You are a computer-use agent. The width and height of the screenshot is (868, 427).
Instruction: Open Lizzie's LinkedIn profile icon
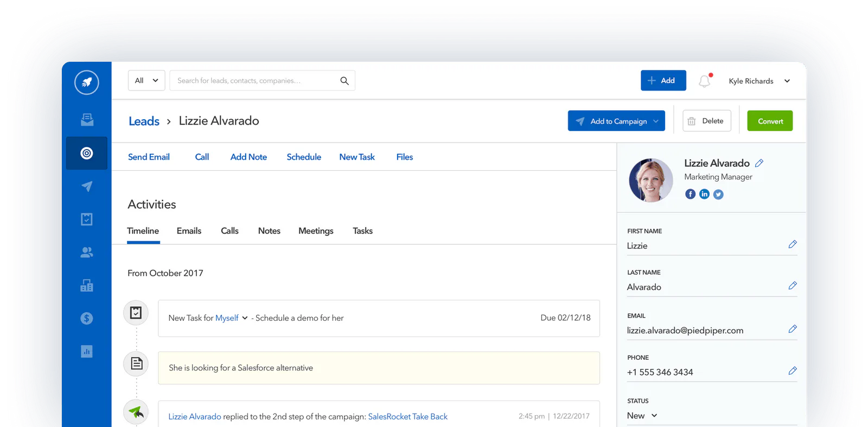(x=704, y=194)
